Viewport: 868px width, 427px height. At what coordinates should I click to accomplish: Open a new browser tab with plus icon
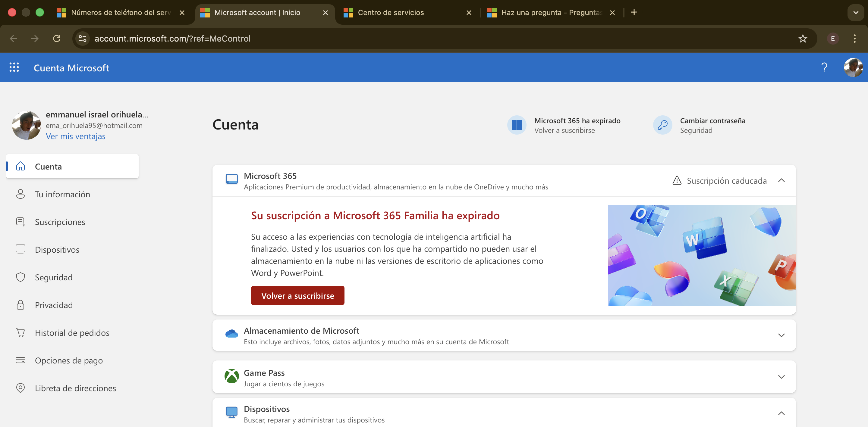[634, 12]
